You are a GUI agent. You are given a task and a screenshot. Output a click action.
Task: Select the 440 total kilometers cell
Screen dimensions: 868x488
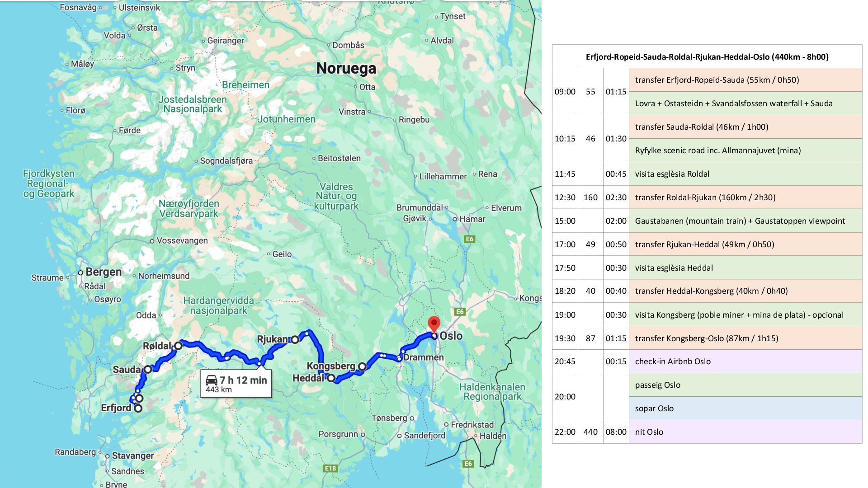(590, 432)
